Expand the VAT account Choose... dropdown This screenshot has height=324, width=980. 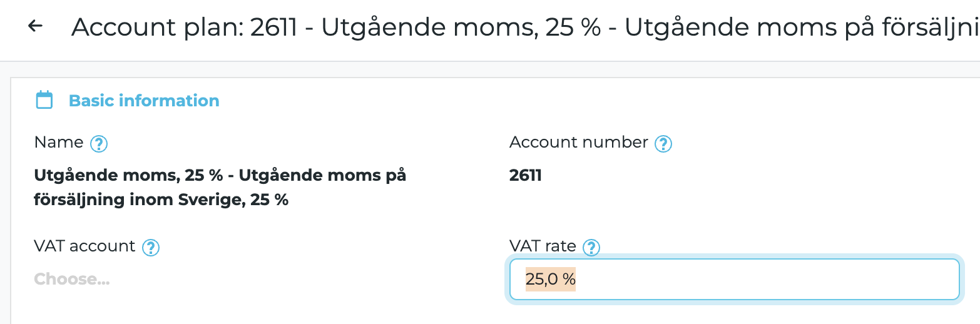(x=72, y=279)
